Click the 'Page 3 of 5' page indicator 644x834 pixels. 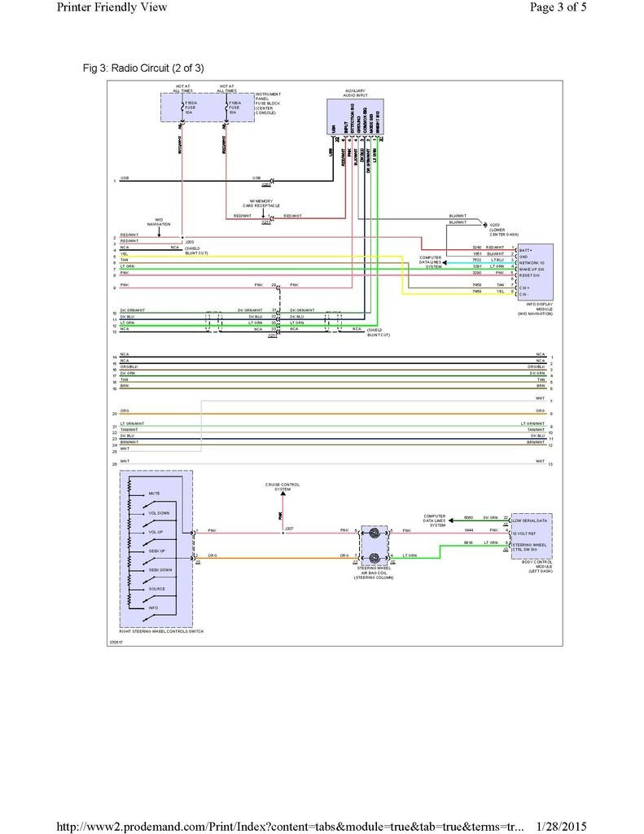coord(558,7)
